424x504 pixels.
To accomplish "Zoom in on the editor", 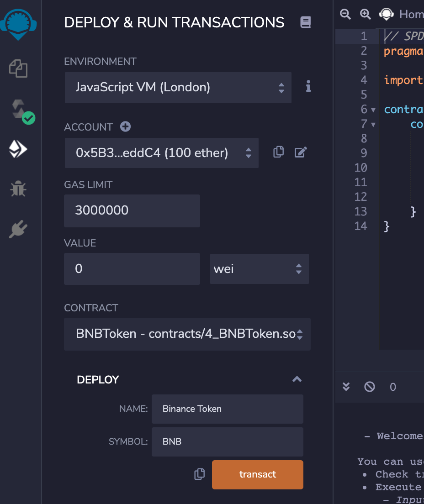I will coord(365,14).
